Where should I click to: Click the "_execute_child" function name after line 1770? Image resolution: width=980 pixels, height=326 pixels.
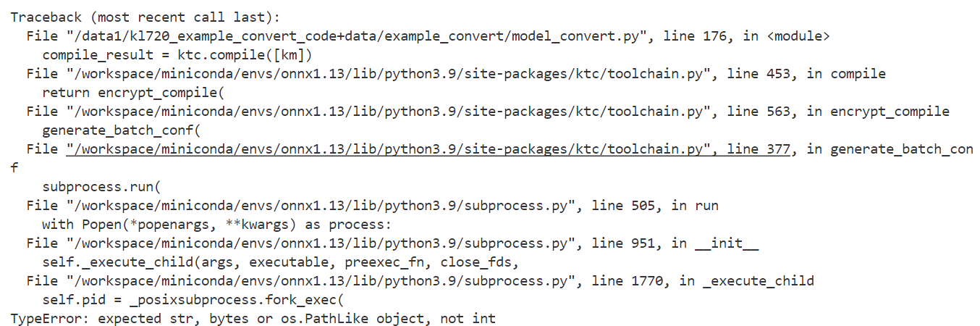[x=759, y=280]
